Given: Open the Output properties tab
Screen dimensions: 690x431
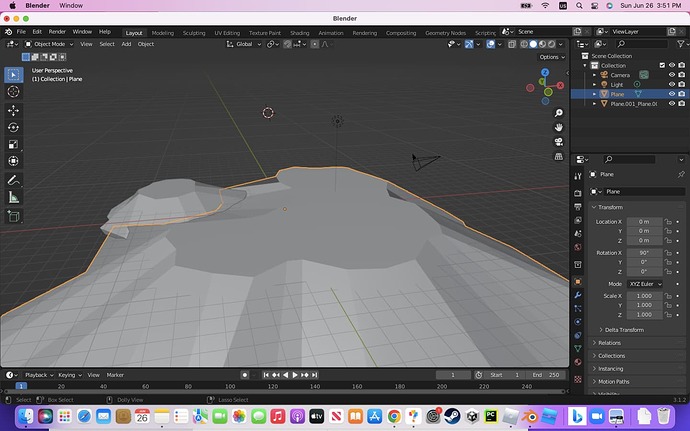Looking at the screenshot, I should click(x=578, y=206).
